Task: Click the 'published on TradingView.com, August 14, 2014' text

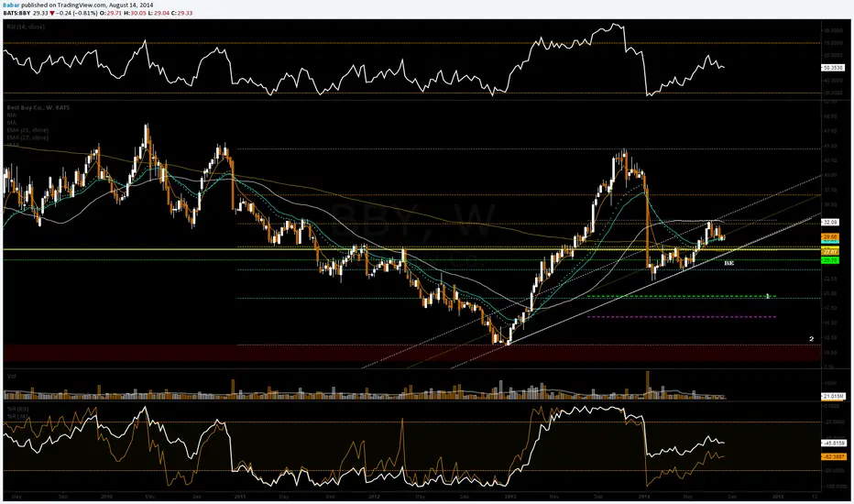Action: coord(87,5)
